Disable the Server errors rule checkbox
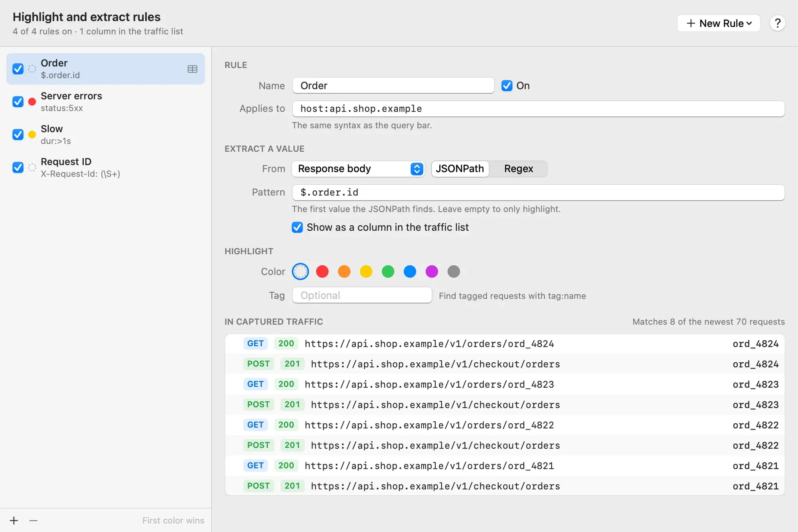798x532 pixels. point(18,102)
